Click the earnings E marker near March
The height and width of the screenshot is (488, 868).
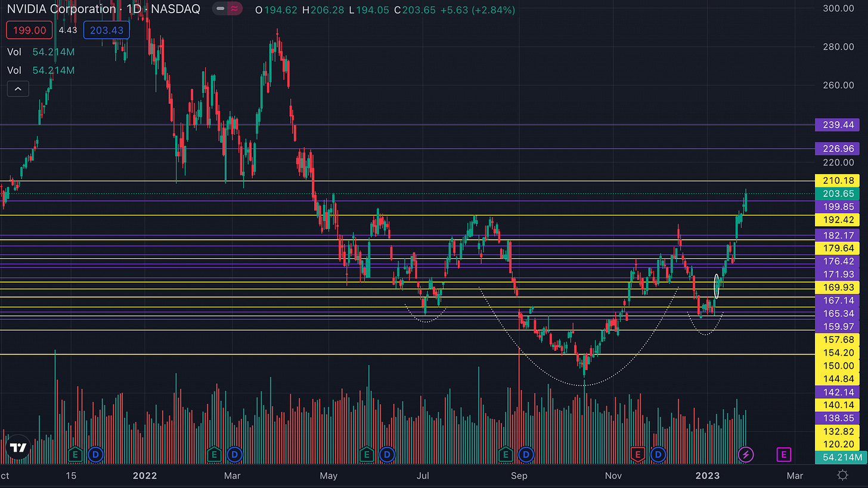point(213,455)
